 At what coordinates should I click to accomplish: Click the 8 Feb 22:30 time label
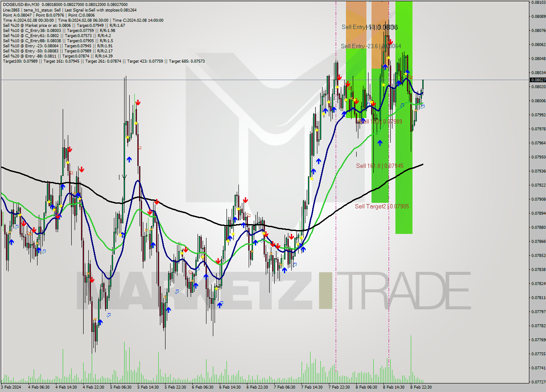coord(421,387)
